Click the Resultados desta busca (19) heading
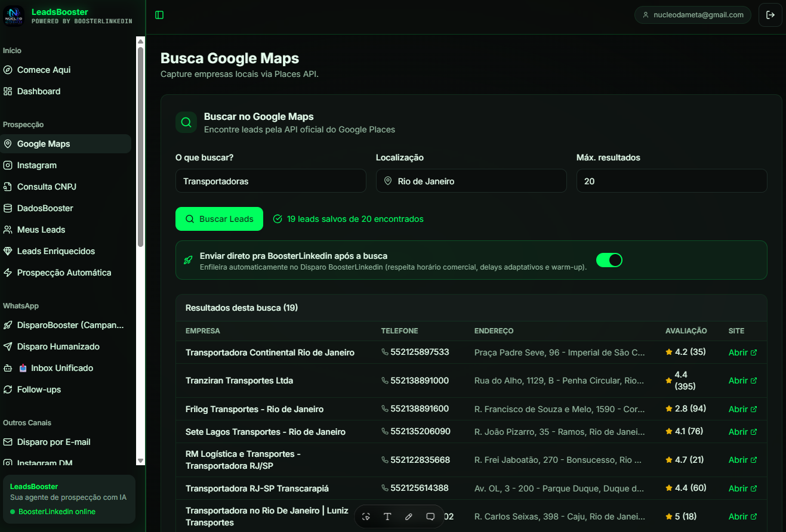 (242, 308)
